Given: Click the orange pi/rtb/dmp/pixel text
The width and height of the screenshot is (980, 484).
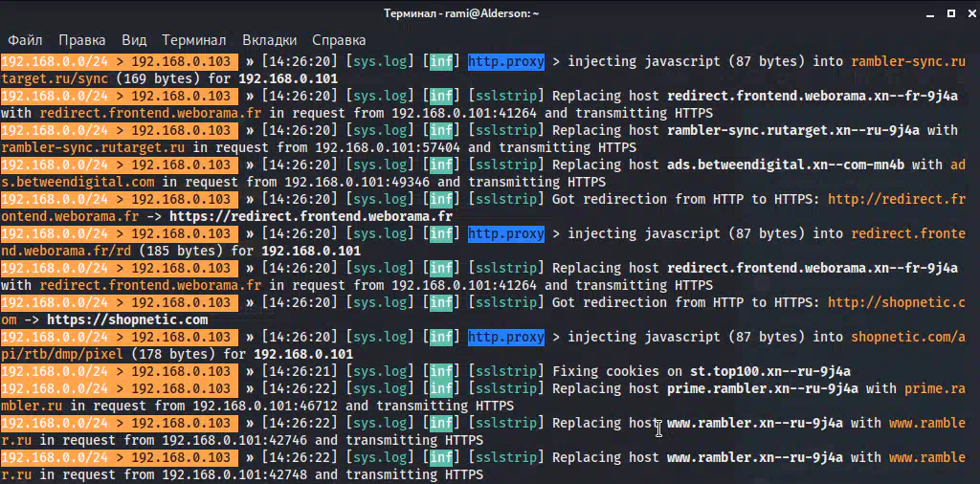Looking at the screenshot, I should [x=62, y=354].
